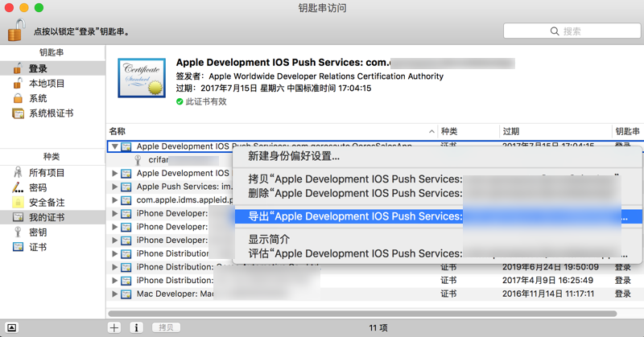Click the 证书 certificate icon in sidebar
This screenshot has width=644, height=337.
[x=18, y=247]
